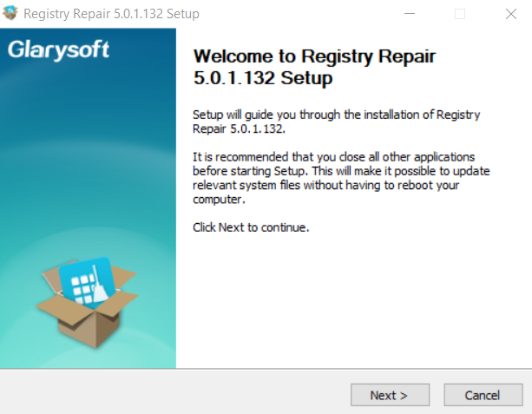Click the "Setup will guide you" paragraph

click(x=336, y=122)
